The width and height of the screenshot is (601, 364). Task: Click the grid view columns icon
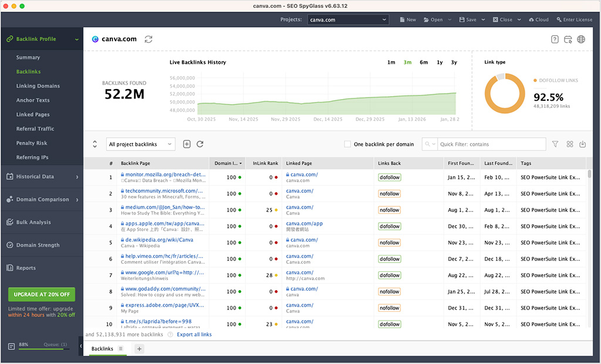point(569,144)
